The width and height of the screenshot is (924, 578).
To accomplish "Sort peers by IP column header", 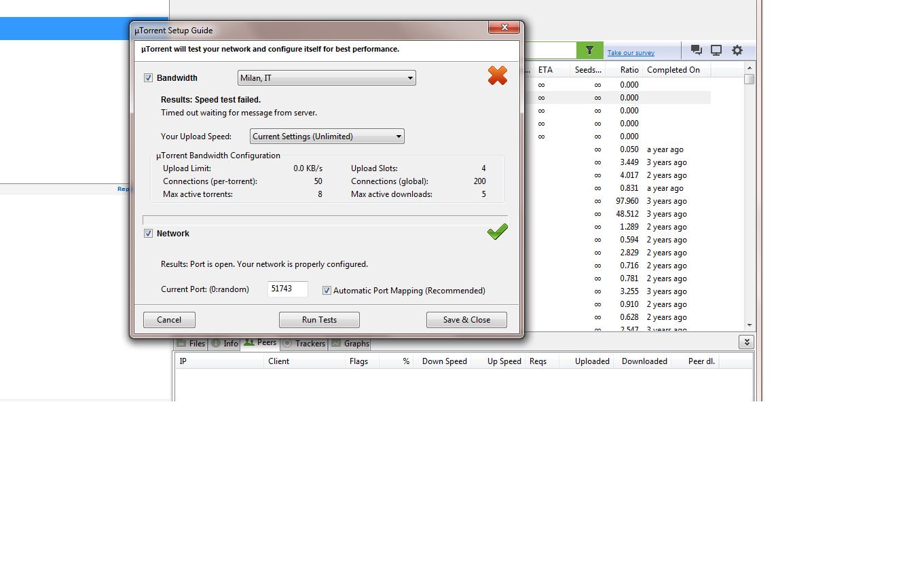I will tap(219, 361).
